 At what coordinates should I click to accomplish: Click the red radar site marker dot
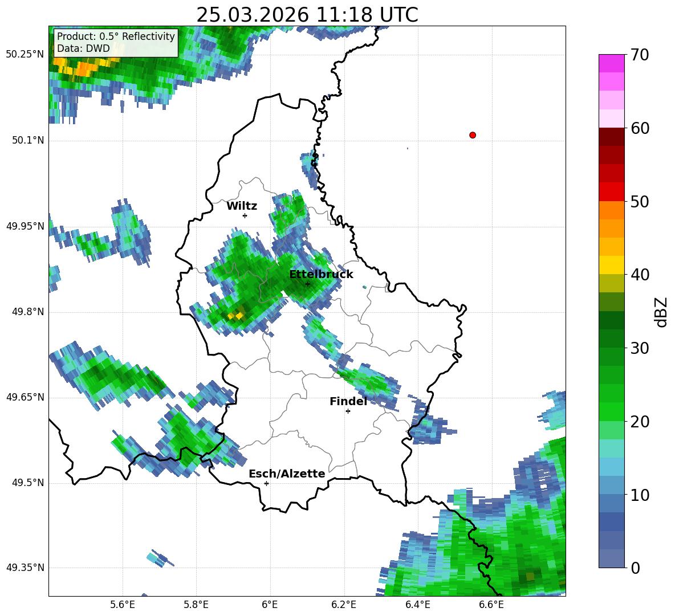(472, 135)
